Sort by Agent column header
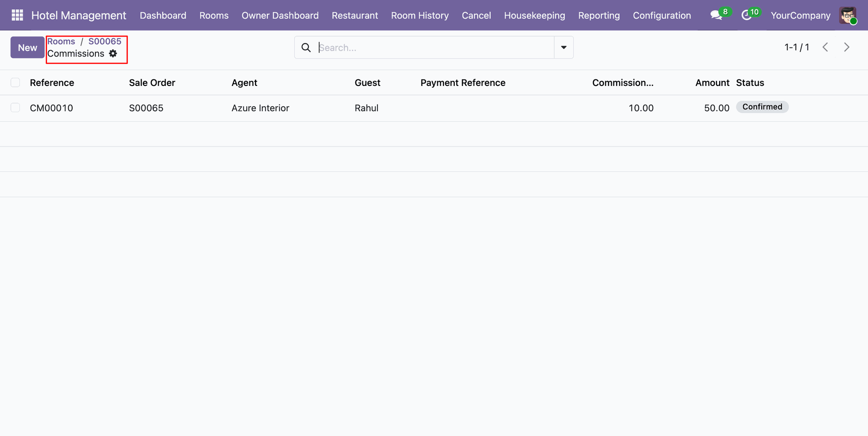This screenshot has width=868, height=436. tap(244, 83)
